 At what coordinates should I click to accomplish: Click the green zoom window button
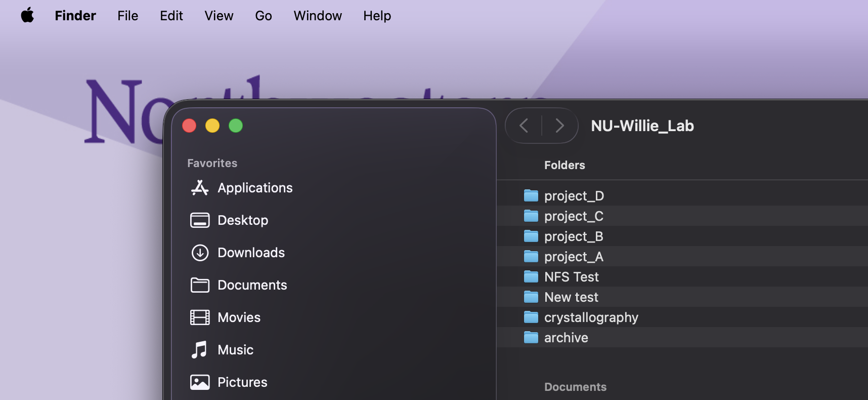[236, 126]
